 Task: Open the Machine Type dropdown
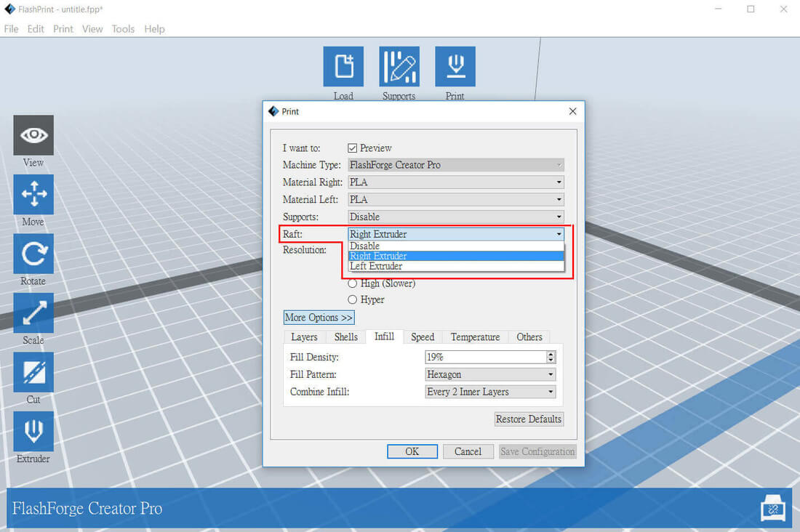(455, 165)
